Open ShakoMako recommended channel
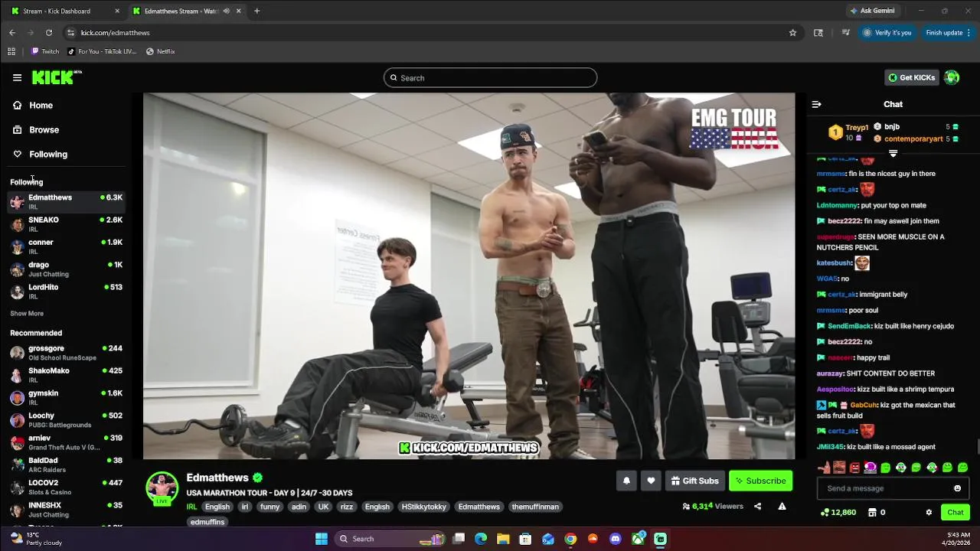980x551 pixels. tap(66, 374)
